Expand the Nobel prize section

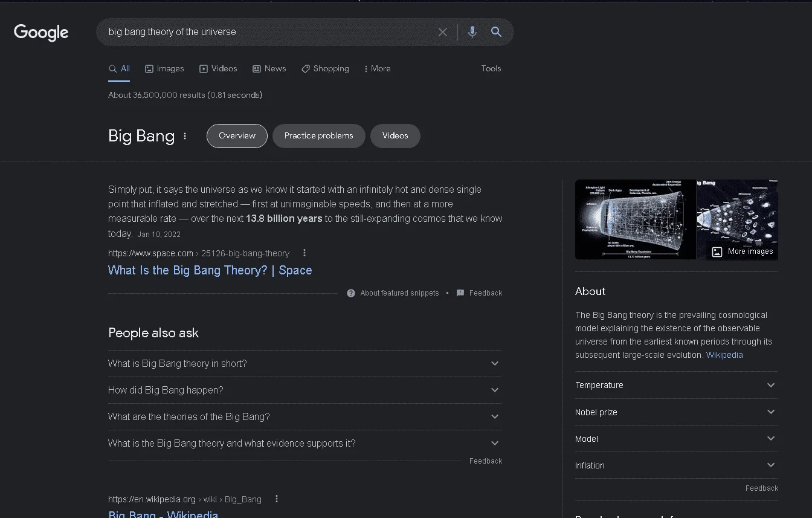point(677,412)
